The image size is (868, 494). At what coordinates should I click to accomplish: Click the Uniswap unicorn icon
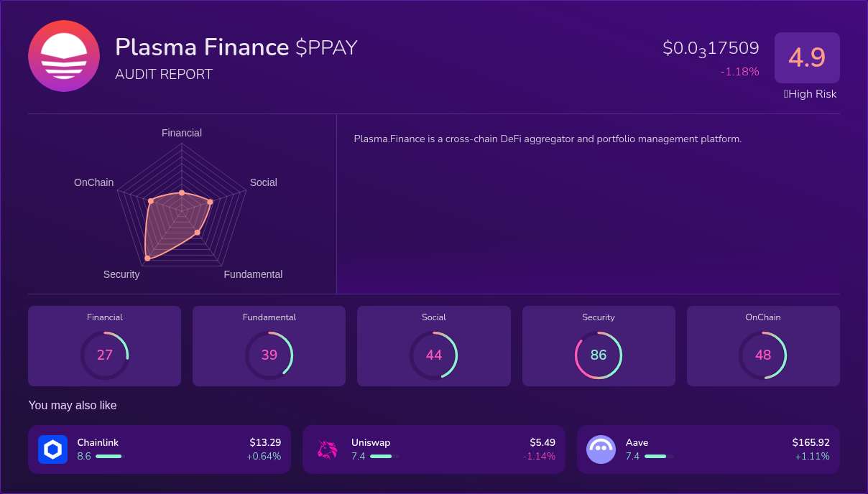tap(327, 449)
